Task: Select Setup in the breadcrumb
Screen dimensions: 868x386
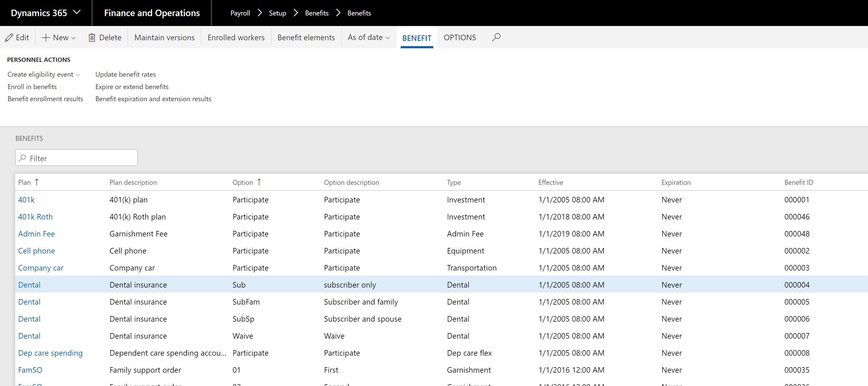Action: click(277, 13)
